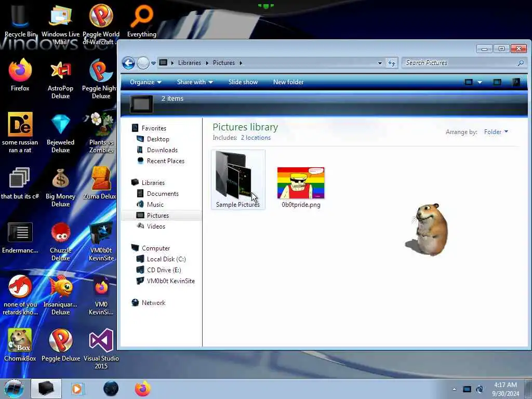Open the Endermanc... desktop icon
Image resolution: width=532 pixels, height=399 pixels.
coord(20,237)
